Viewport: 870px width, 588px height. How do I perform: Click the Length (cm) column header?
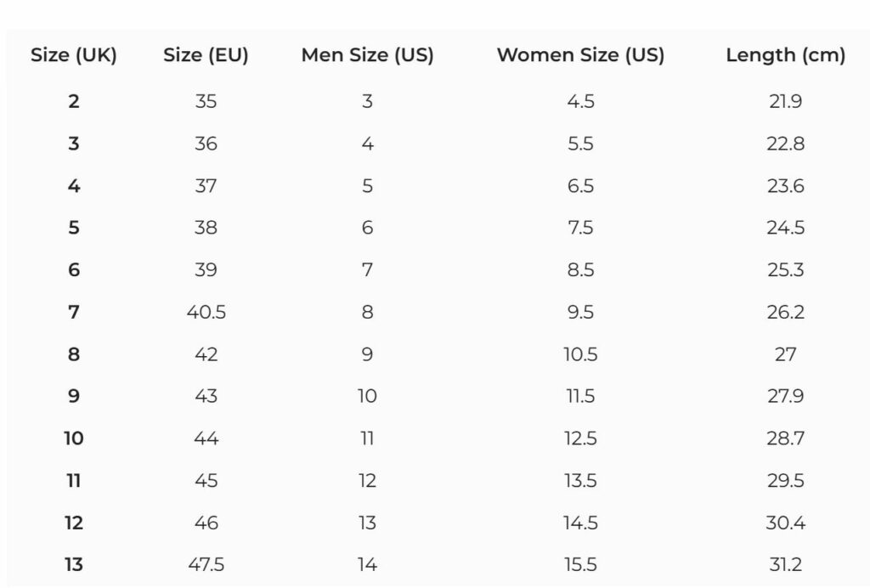point(785,56)
